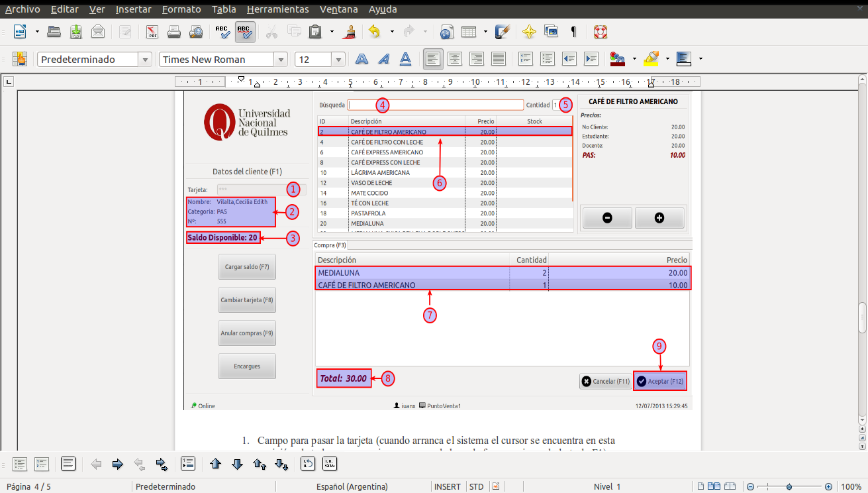Open the Gallery icon
The height and width of the screenshot is (493, 868).
[551, 32]
